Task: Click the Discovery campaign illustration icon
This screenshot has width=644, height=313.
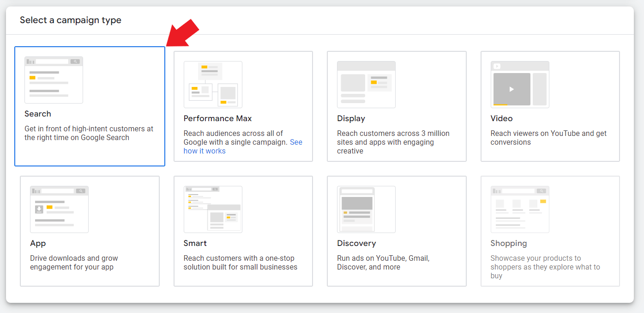Action: [366, 209]
